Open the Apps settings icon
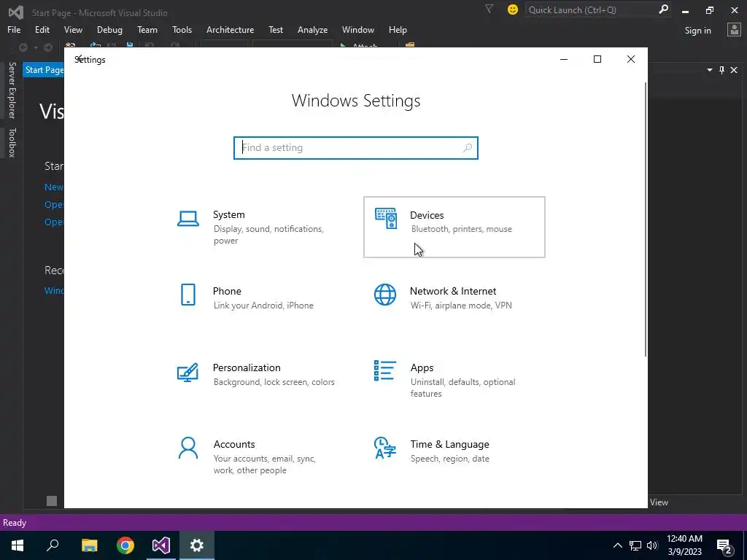This screenshot has width=747, height=560. point(385,370)
